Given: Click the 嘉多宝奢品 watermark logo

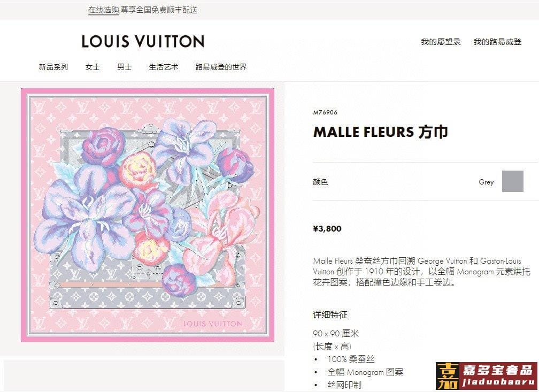Looking at the screenshot, I should point(487,376).
